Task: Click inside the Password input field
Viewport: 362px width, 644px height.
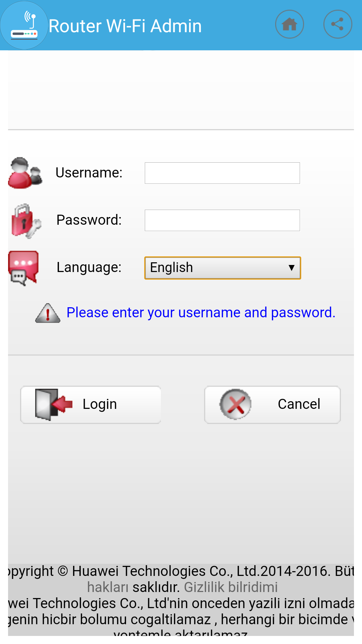Action: click(x=222, y=220)
